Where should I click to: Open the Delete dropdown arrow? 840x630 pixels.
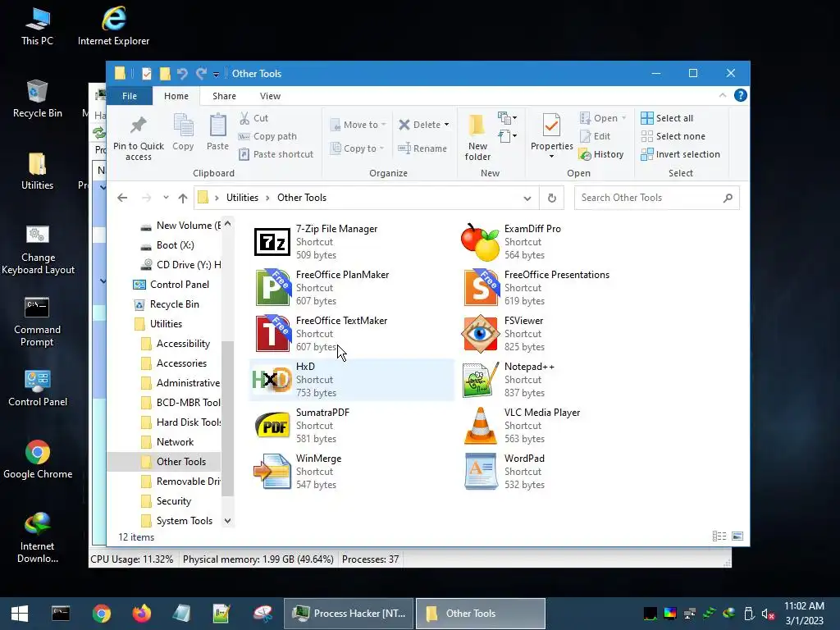click(x=447, y=125)
